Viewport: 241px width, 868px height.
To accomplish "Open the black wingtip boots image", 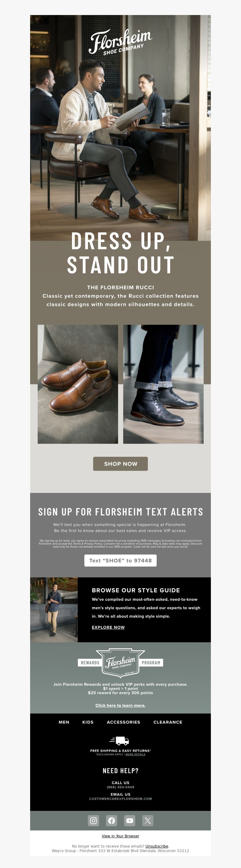I will coord(163,384).
